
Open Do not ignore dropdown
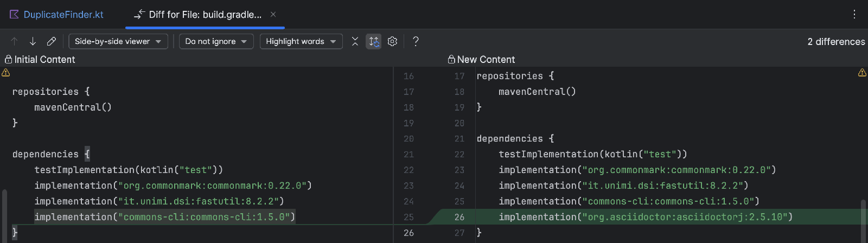pyautogui.click(x=216, y=41)
